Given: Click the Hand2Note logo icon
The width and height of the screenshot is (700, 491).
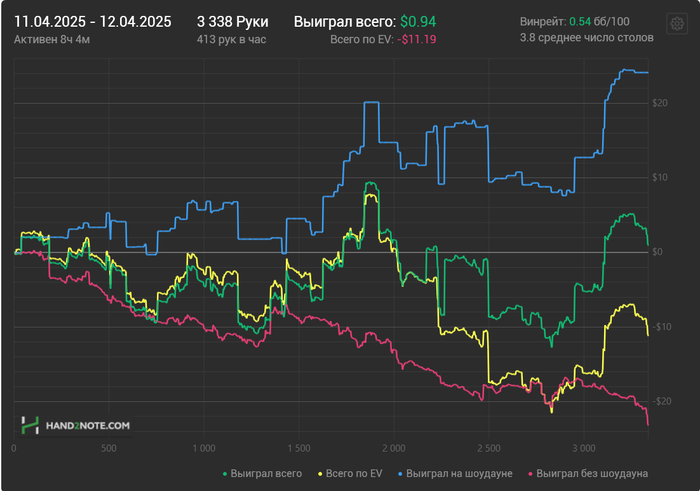Looking at the screenshot, I should (x=31, y=425).
